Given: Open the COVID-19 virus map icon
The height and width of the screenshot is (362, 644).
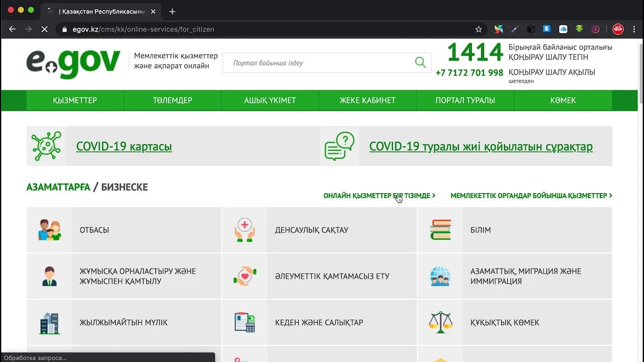Looking at the screenshot, I should [46, 146].
